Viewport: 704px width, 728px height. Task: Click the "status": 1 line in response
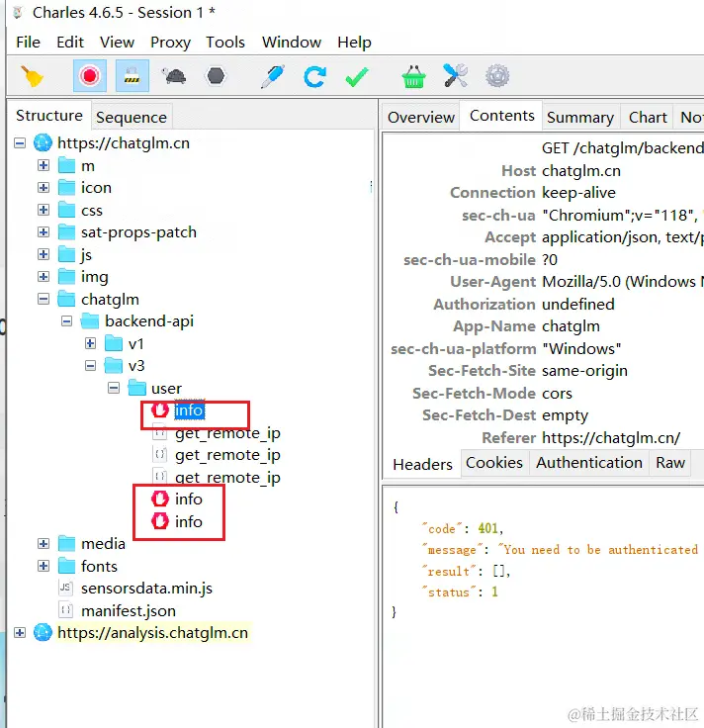(x=460, y=591)
